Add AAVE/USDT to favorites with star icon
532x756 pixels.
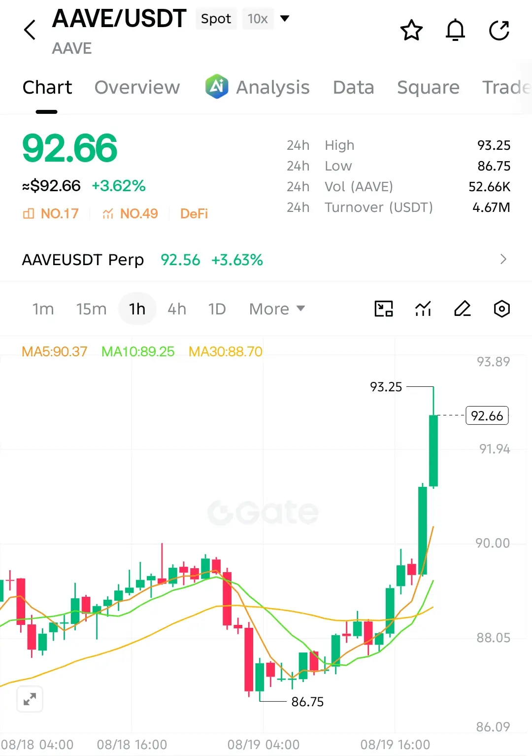click(411, 30)
